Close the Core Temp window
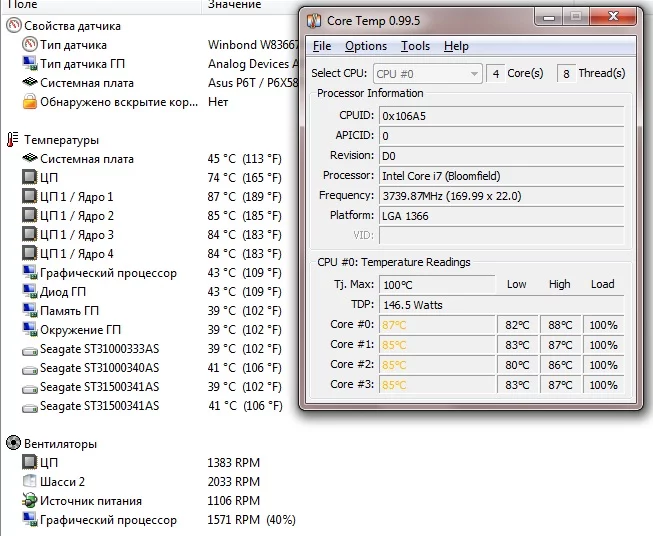This screenshot has width=653, height=536. pyautogui.click(x=613, y=17)
